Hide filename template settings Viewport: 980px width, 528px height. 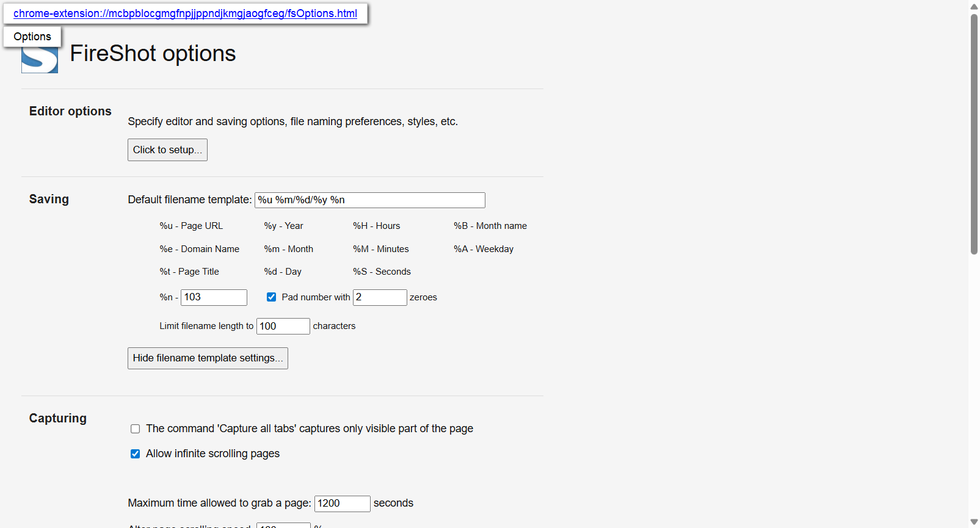[208, 358]
